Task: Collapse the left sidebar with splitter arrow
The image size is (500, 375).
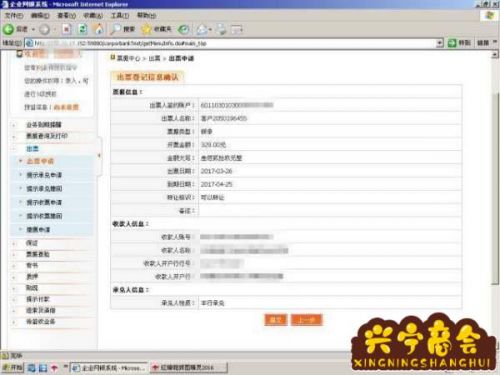Action: [x=99, y=155]
